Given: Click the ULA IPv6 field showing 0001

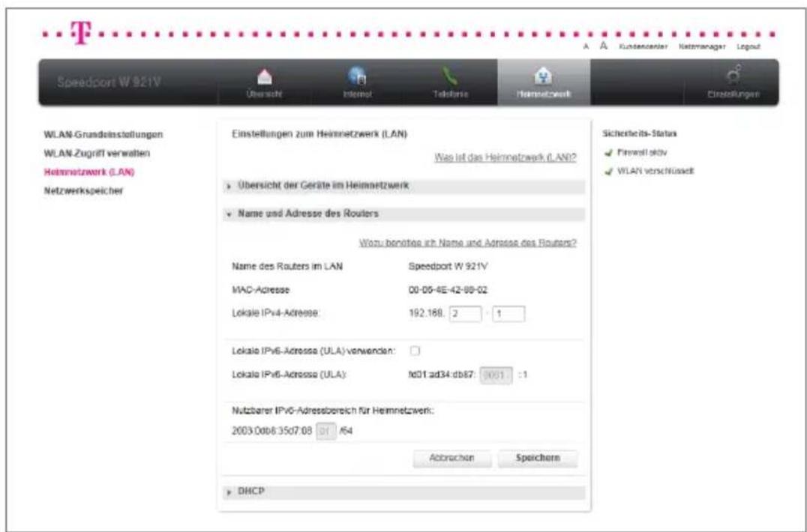Looking at the screenshot, I should click(x=496, y=375).
